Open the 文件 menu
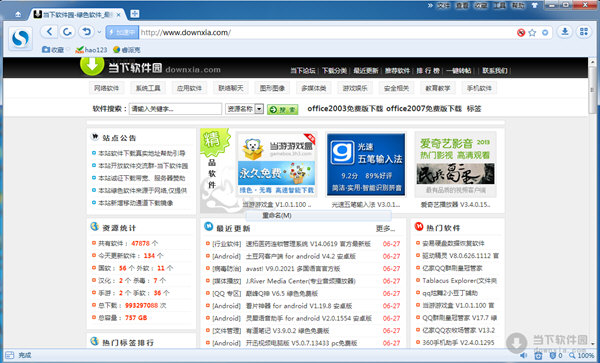 point(444,5)
